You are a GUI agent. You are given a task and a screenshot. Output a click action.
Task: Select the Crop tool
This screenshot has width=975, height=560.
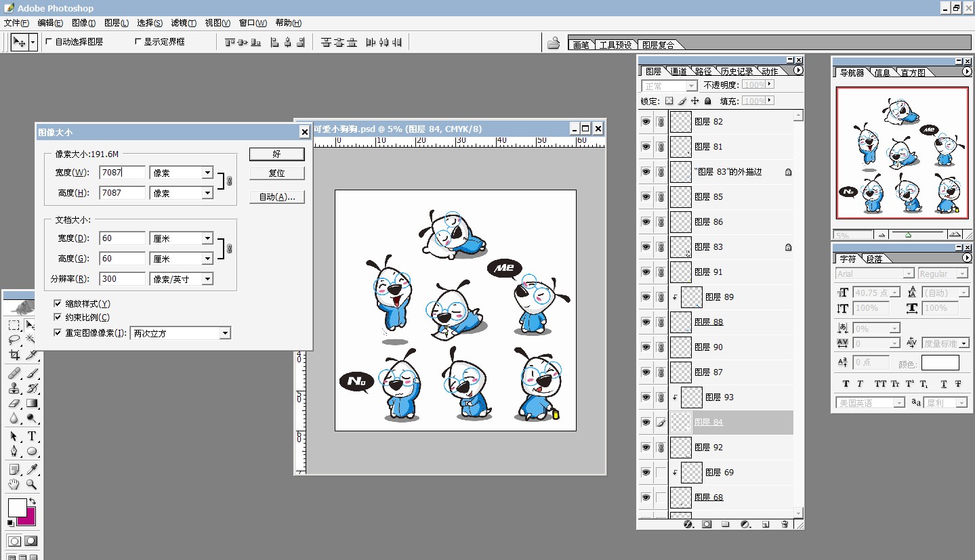coord(14,354)
